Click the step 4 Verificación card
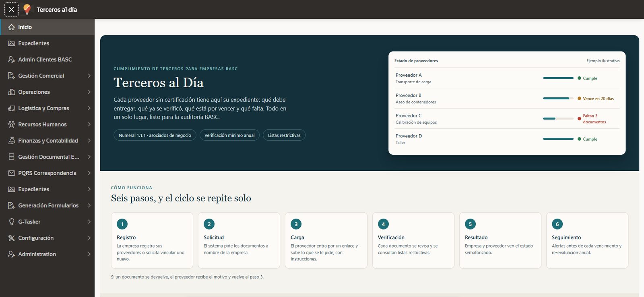This screenshot has width=644, height=297. 413,240
